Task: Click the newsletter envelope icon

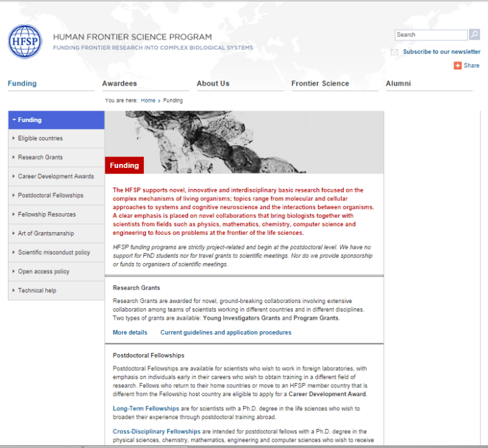Action: pyautogui.click(x=394, y=52)
